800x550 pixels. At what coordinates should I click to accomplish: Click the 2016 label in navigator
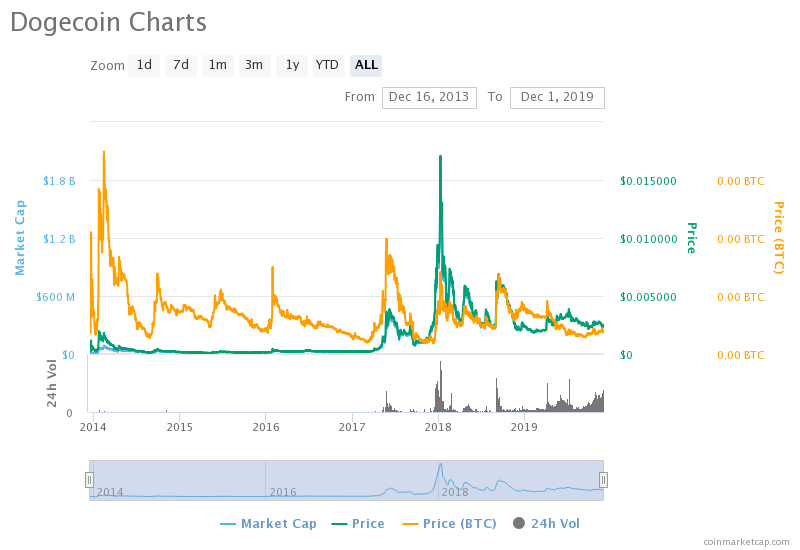283,492
